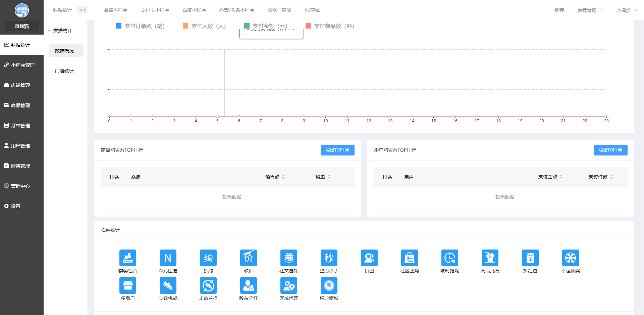The height and width of the screenshot is (315, 644).
Task: Hide the 支付商品数 chart series
Action: coord(330,26)
